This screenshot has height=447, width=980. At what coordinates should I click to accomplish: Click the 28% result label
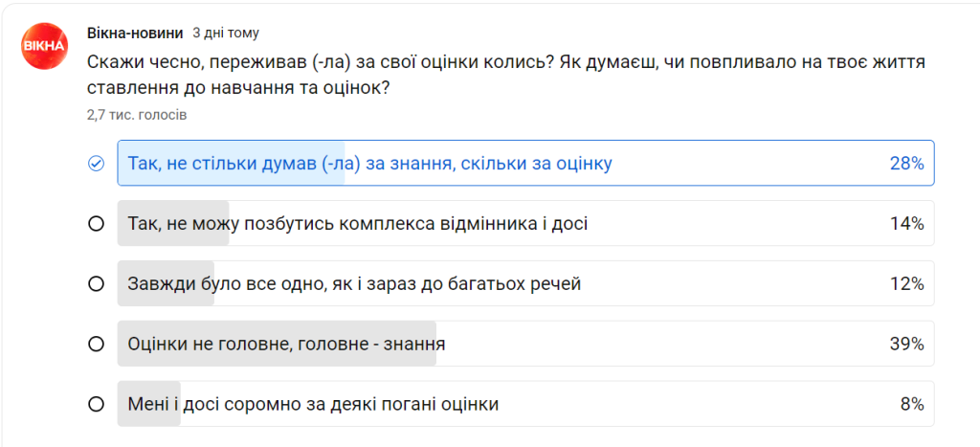pos(905,164)
